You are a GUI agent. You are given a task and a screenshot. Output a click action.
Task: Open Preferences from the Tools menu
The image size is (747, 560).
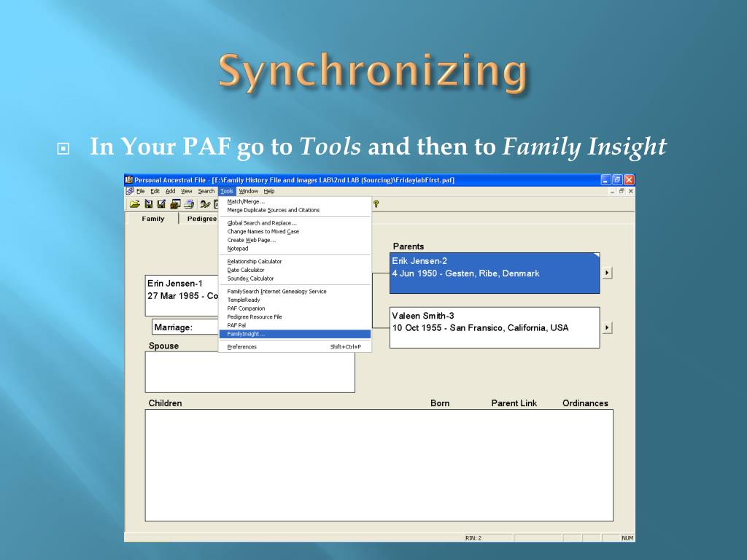point(295,347)
